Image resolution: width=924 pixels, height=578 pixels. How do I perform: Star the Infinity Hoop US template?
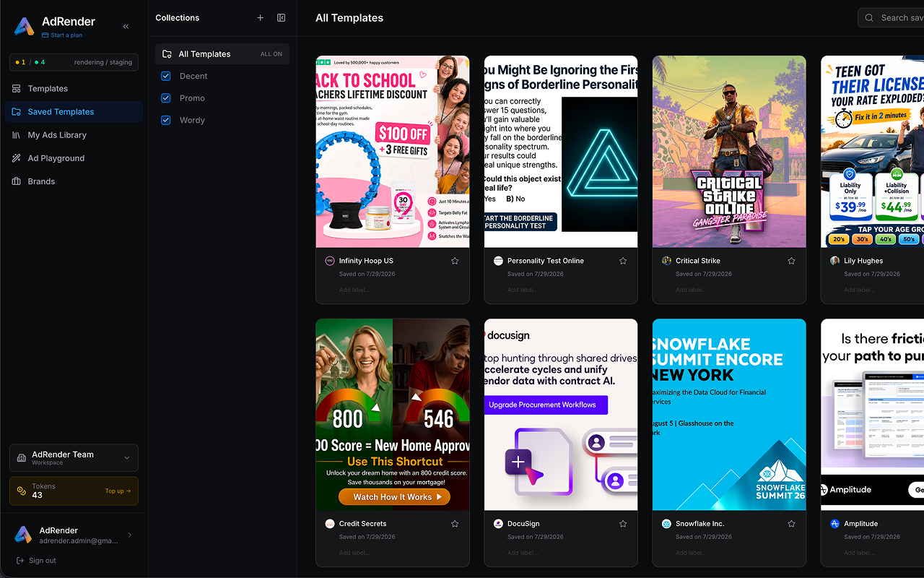click(x=455, y=261)
